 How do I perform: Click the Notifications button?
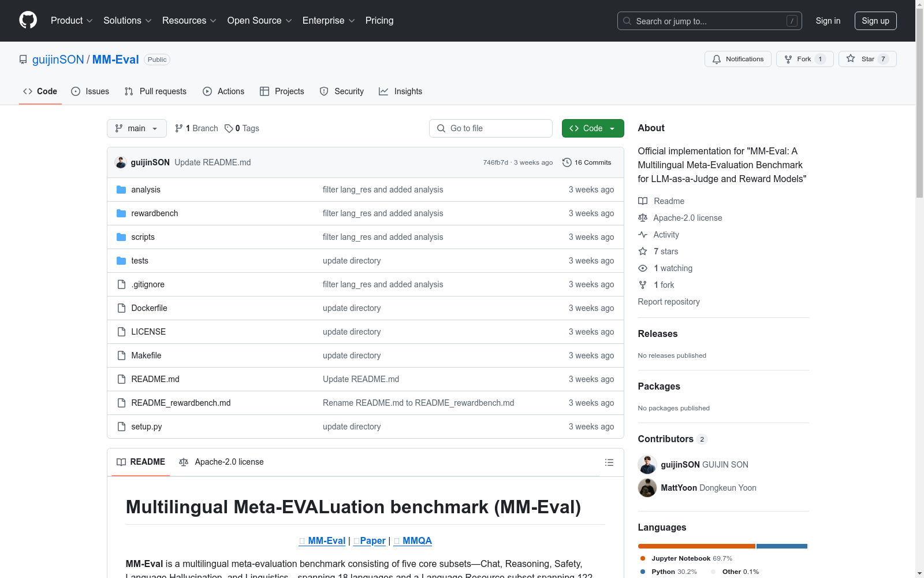point(737,59)
